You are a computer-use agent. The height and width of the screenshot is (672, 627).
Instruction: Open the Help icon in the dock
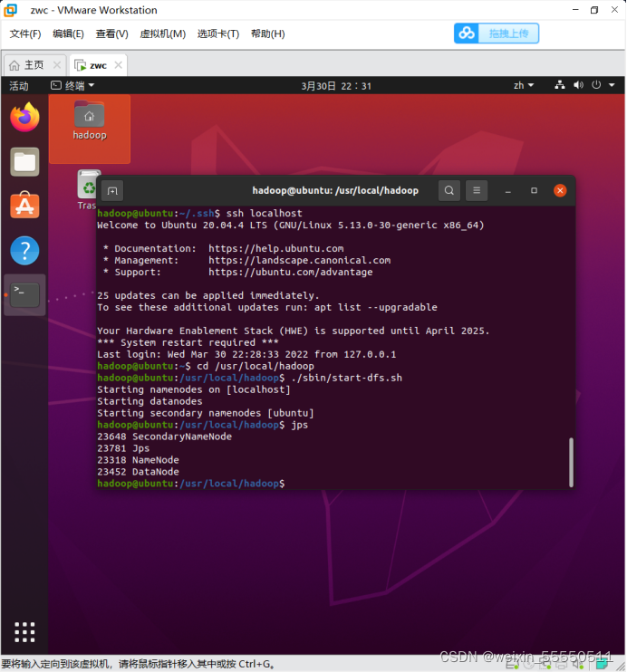click(24, 250)
